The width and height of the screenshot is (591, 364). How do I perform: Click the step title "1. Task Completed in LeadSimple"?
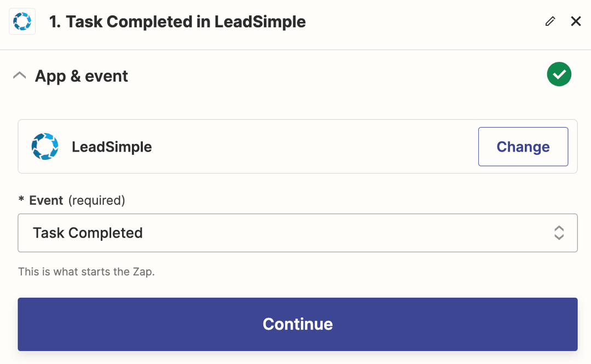click(177, 22)
